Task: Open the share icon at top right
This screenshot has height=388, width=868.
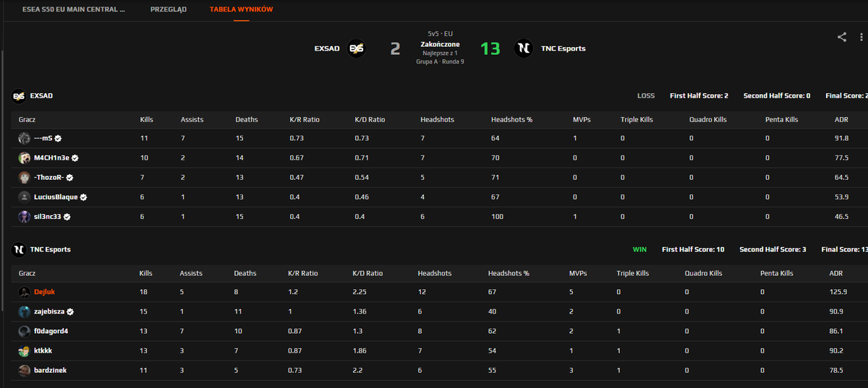Action: 842,38
